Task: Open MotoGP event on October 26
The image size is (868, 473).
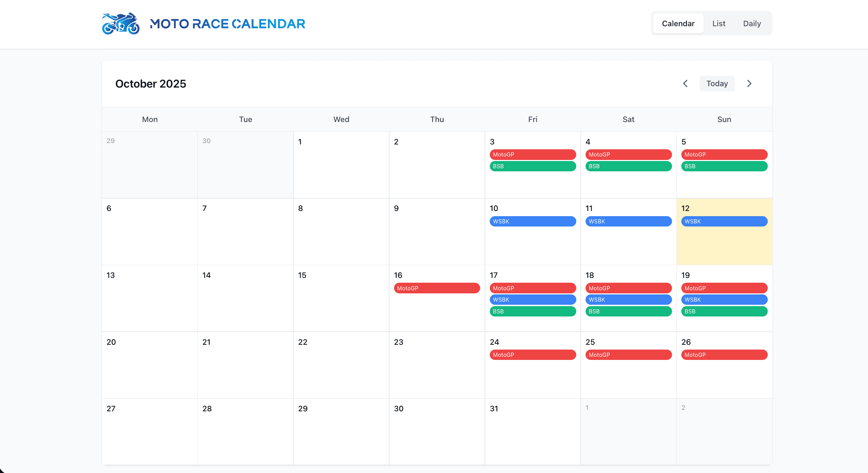Action: coord(724,355)
